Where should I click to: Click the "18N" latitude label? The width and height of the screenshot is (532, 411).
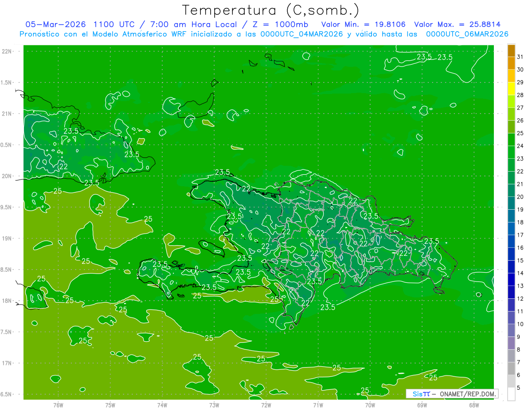click(8, 301)
